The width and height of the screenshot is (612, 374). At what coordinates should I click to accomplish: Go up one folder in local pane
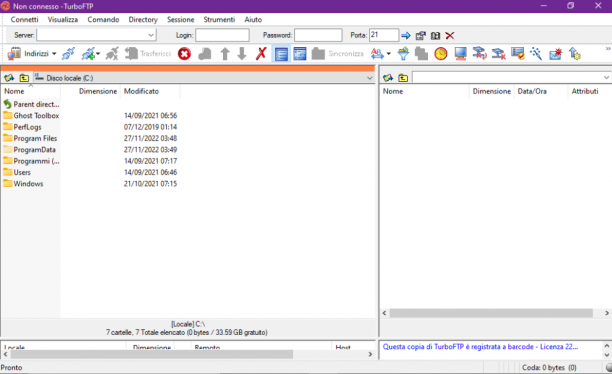(x=24, y=78)
